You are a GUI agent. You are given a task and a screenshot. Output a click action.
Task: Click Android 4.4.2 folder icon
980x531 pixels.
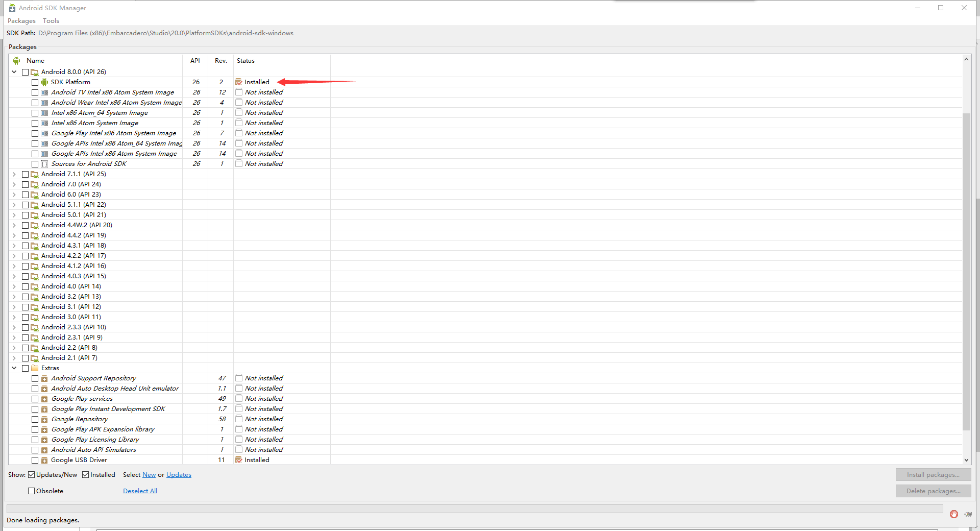click(x=35, y=235)
